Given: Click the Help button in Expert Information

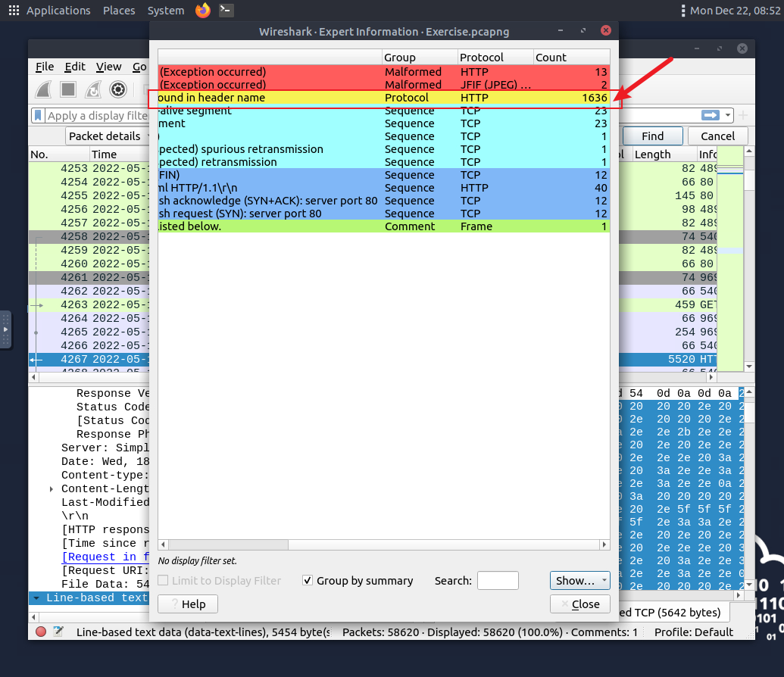Looking at the screenshot, I should point(188,604).
